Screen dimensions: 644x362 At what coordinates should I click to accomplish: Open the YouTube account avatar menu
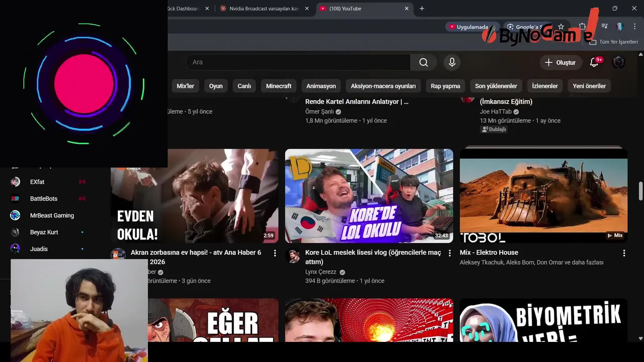(618, 62)
